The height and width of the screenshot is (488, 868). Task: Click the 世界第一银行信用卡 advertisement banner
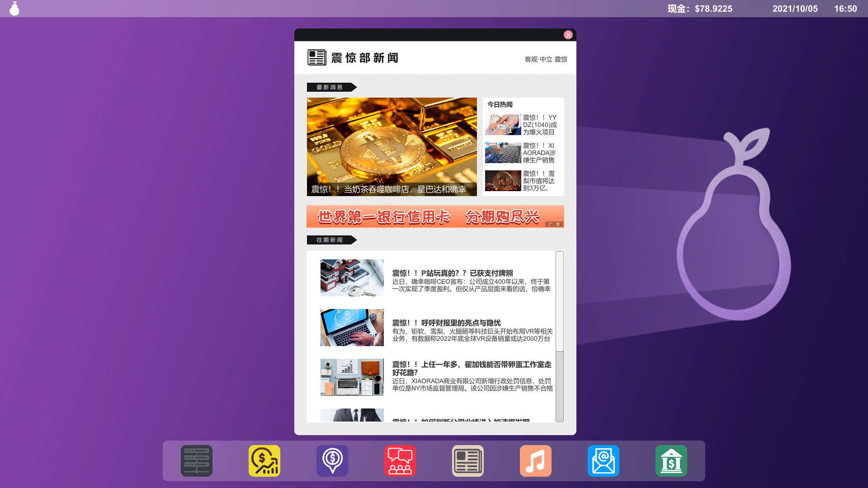pos(435,216)
